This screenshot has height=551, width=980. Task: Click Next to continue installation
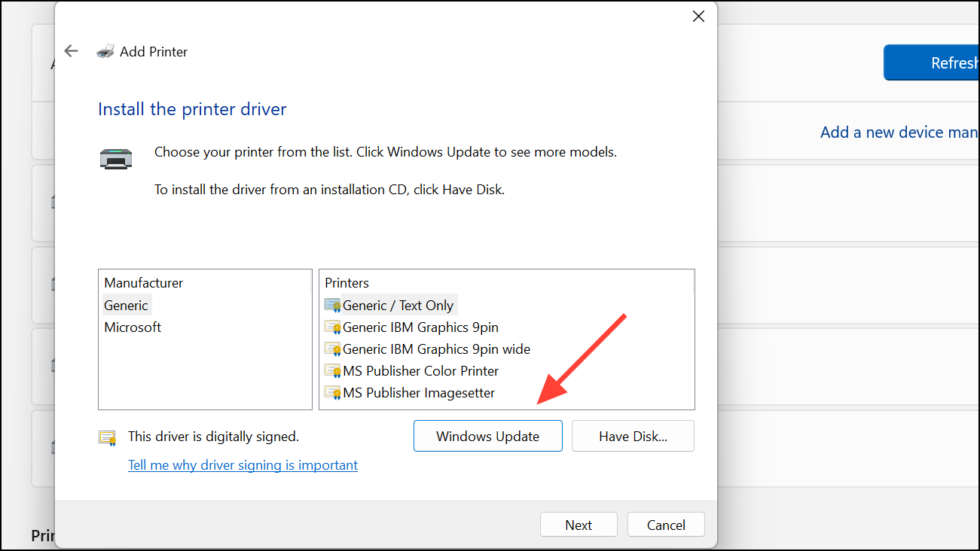point(579,525)
